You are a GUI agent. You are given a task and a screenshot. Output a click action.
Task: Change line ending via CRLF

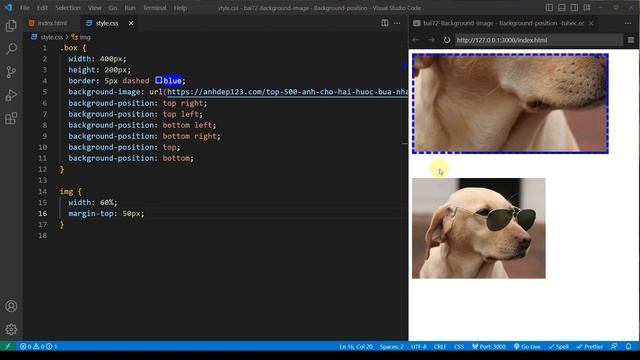[440, 347]
